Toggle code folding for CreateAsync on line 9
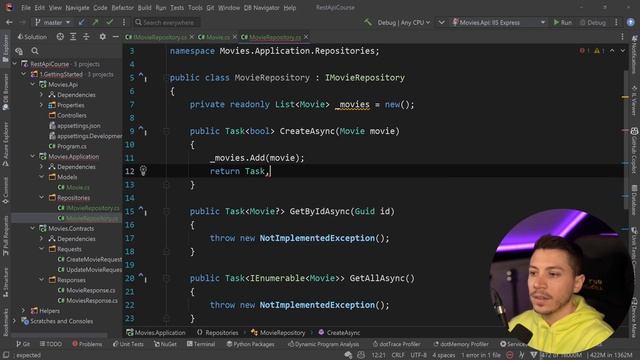 click(166, 131)
